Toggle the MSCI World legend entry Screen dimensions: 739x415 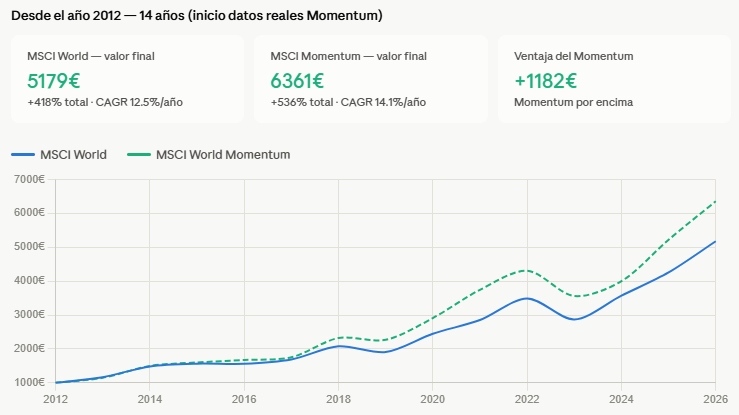click(x=59, y=155)
